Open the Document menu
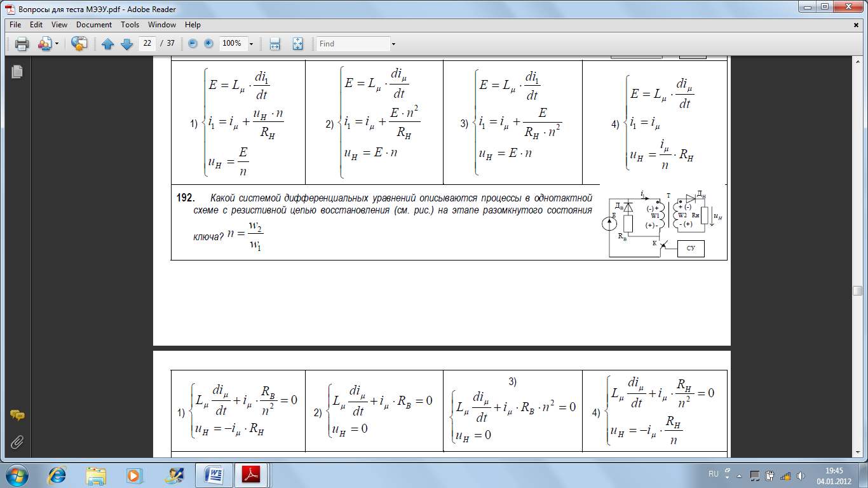This screenshot has width=868, height=488. click(94, 25)
